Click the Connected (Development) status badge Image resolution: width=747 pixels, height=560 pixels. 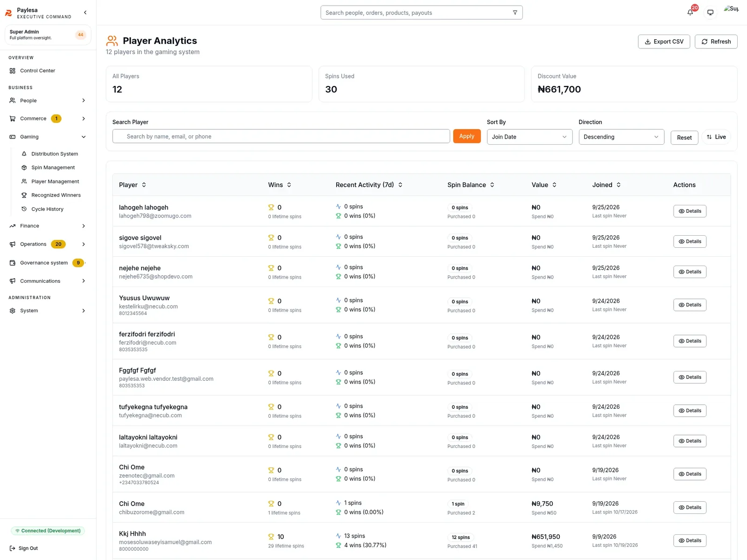[x=48, y=531]
